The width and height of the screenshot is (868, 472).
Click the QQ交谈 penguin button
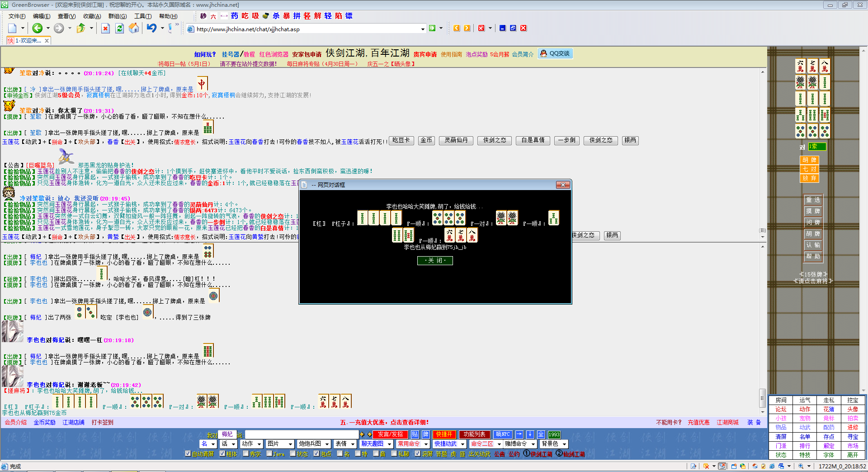[x=555, y=53]
